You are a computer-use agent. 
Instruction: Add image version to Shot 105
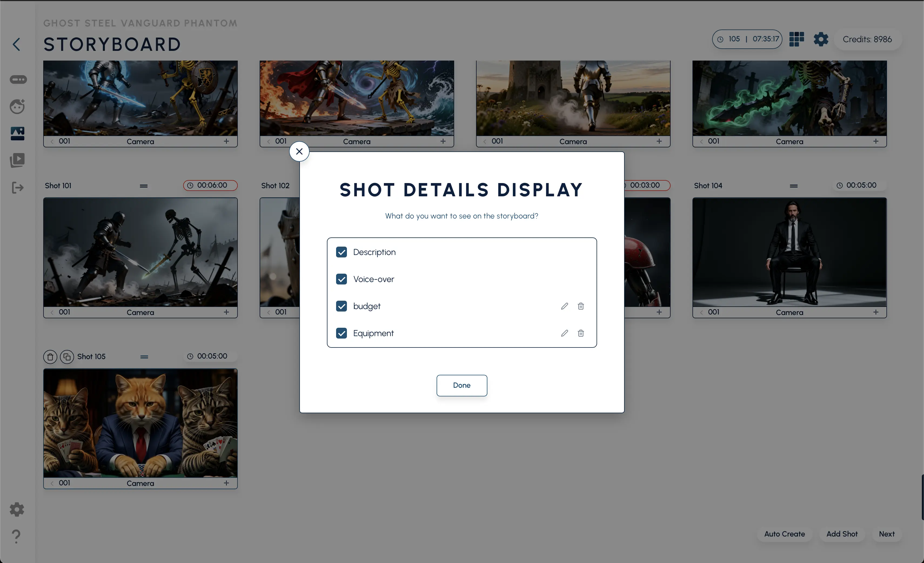(x=226, y=483)
